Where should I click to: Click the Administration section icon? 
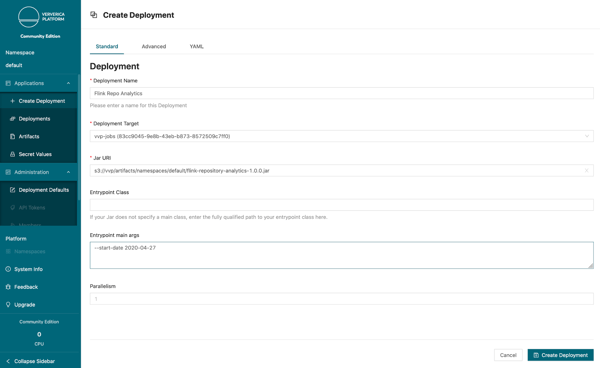point(8,172)
